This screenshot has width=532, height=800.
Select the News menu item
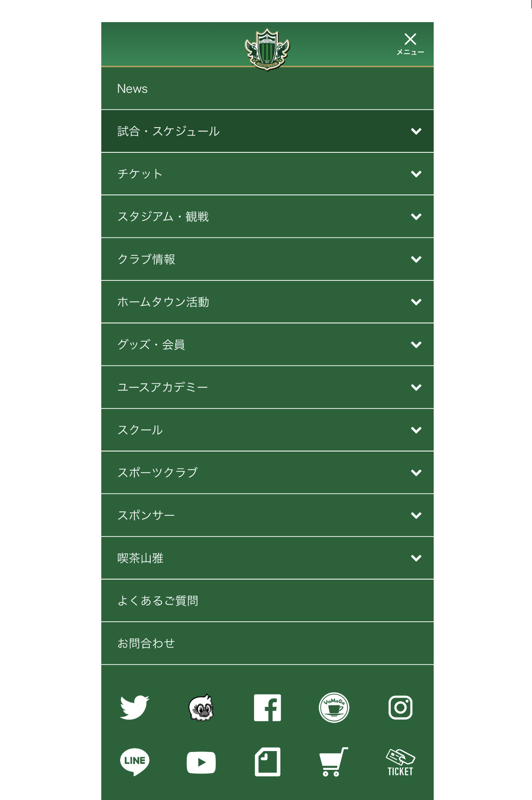[x=132, y=89]
